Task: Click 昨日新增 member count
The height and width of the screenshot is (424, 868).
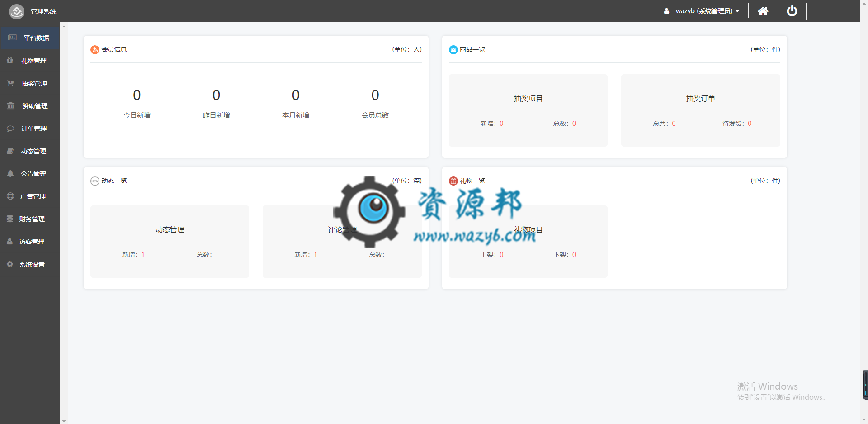Action: [x=217, y=95]
